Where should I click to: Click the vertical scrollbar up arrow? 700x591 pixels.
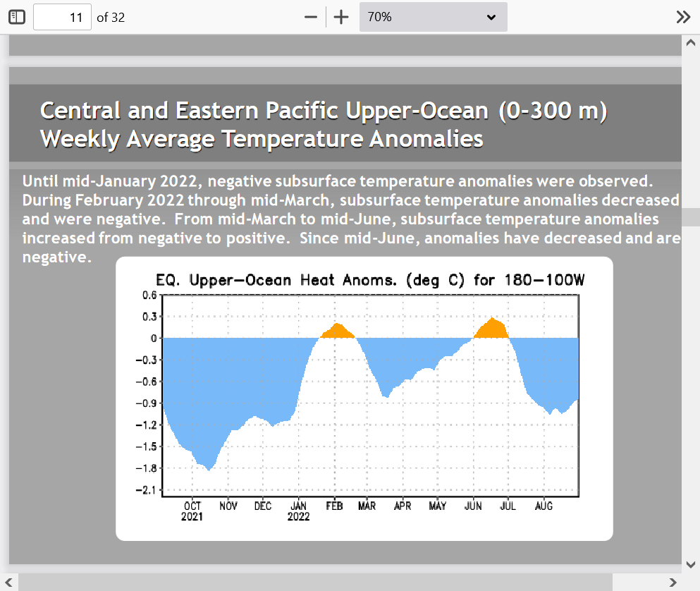(x=691, y=43)
